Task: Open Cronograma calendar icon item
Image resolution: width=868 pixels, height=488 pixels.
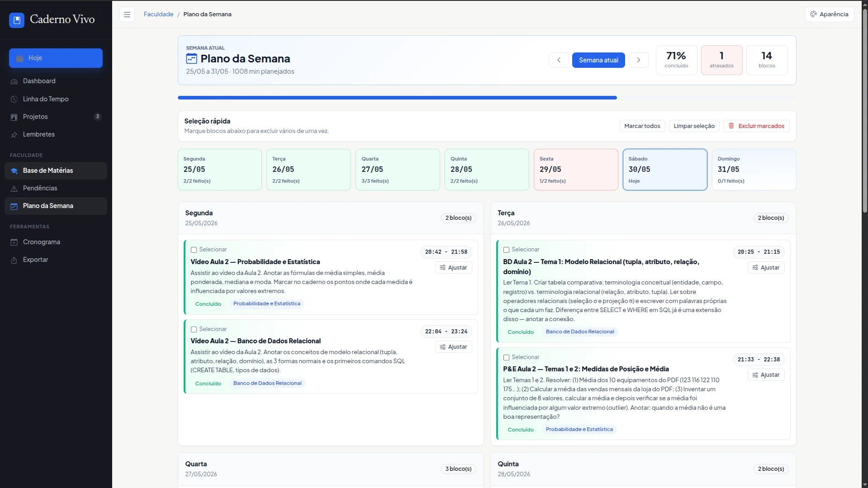Action: coord(14,242)
